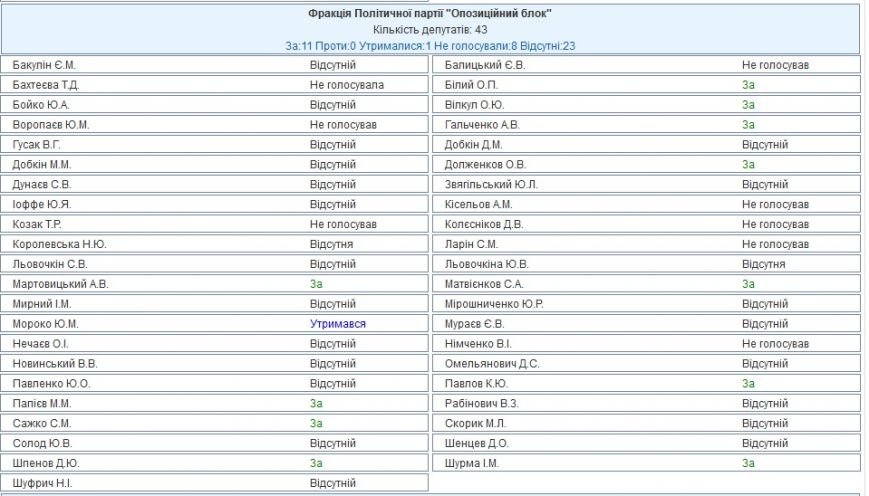Select deputy name Добкін Д.М.
This screenshot has height=496, width=869.
click(473, 145)
